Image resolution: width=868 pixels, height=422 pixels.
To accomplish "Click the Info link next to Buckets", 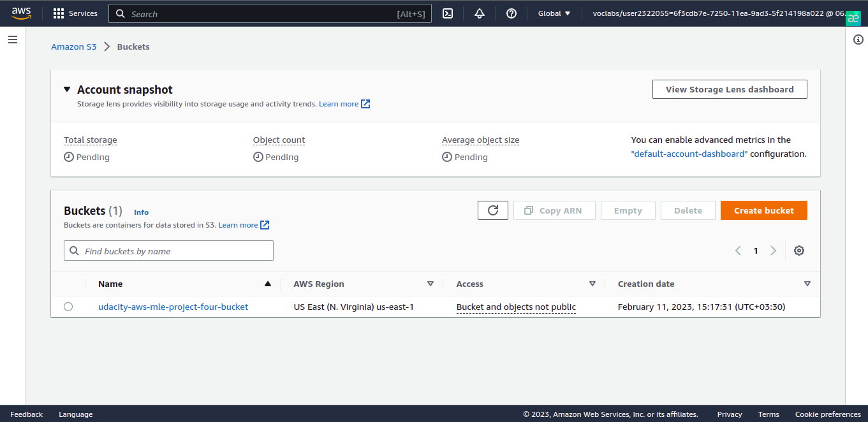I will [141, 212].
